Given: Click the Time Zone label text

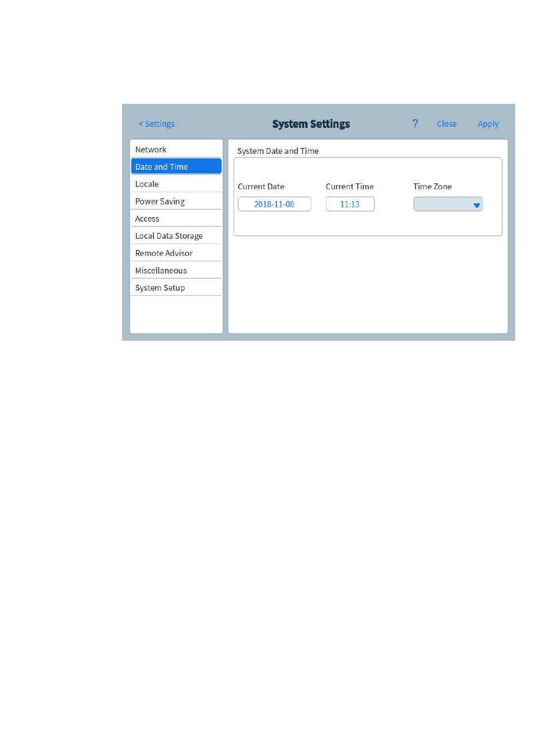Looking at the screenshot, I should pos(432,186).
